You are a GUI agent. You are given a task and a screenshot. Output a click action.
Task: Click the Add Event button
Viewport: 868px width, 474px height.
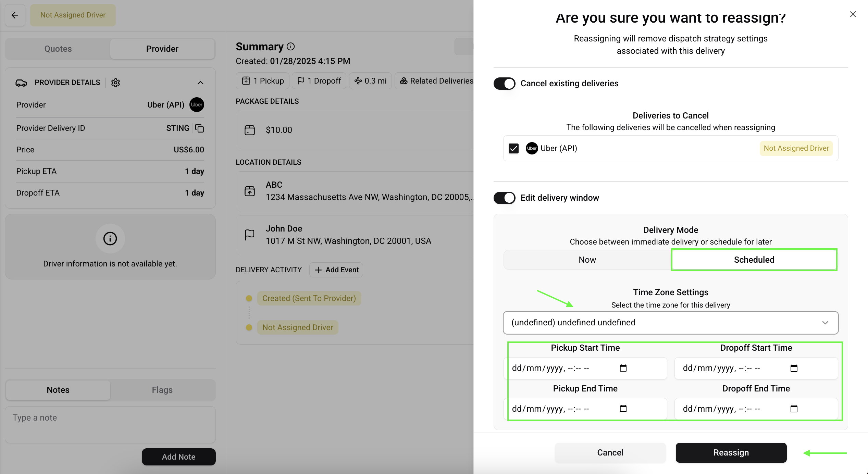[336, 270]
